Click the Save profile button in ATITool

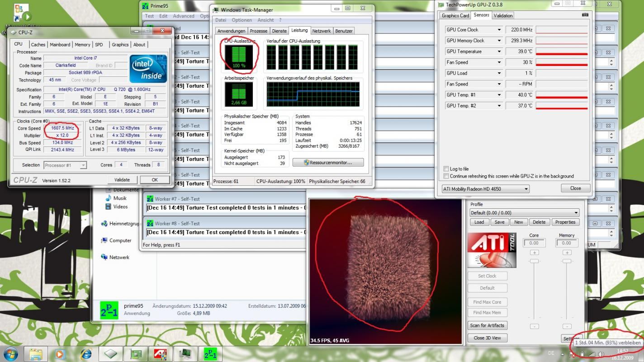(x=499, y=222)
